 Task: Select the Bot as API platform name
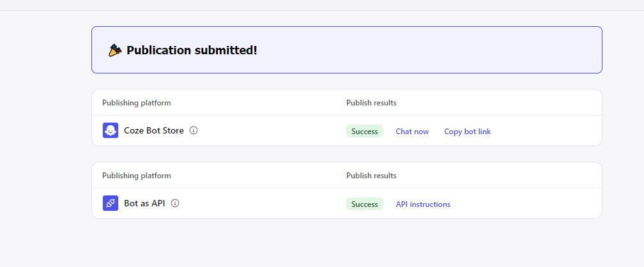pos(144,203)
